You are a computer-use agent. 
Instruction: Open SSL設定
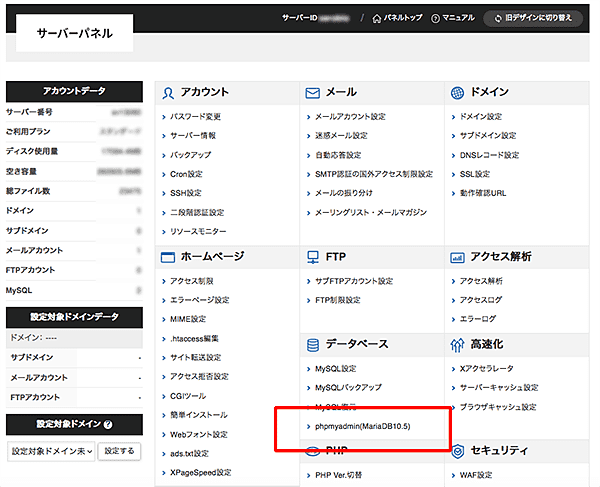pos(474,174)
